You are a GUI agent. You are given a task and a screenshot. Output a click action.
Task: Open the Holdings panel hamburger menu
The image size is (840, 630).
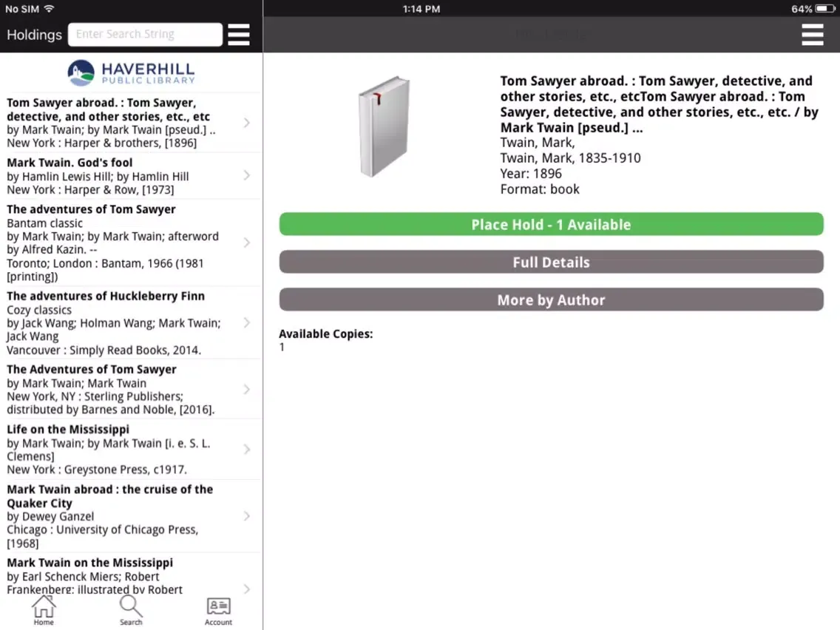pyautogui.click(x=238, y=35)
